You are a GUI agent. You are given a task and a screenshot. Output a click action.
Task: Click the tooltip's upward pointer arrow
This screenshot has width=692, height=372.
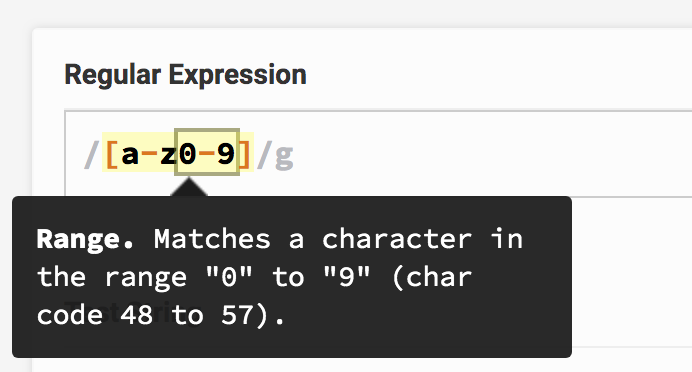189,187
